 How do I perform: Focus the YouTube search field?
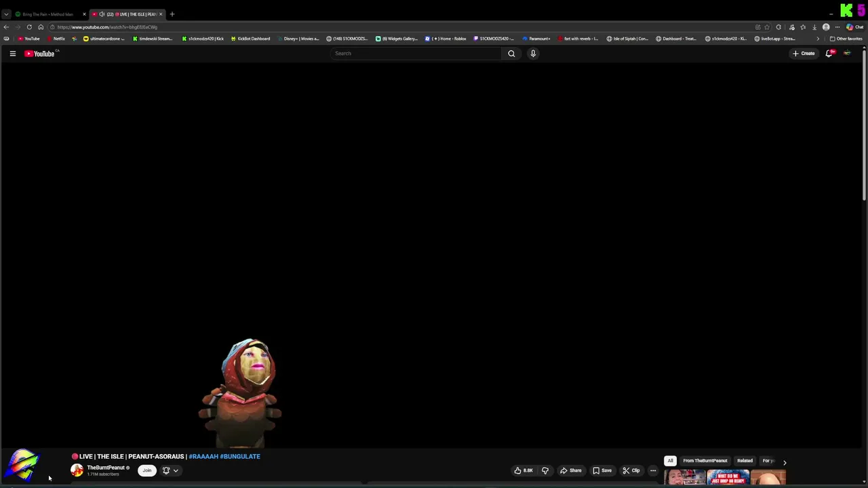pos(416,54)
